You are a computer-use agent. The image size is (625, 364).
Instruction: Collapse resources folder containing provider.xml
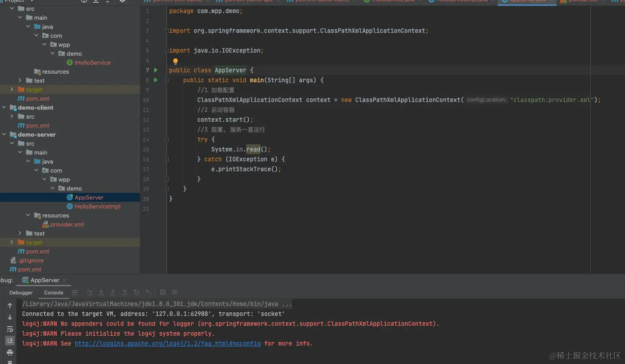[x=28, y=215]
